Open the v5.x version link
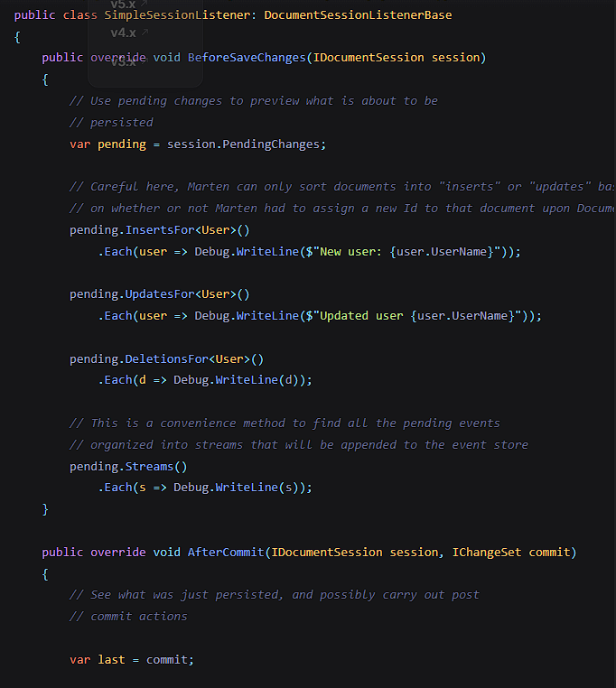This screenshot has height=688, width=616. (x=123, y=5)
